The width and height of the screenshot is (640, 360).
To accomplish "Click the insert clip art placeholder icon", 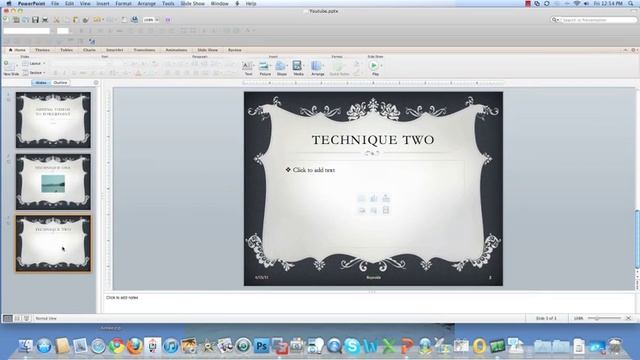I will coord(373,211).
